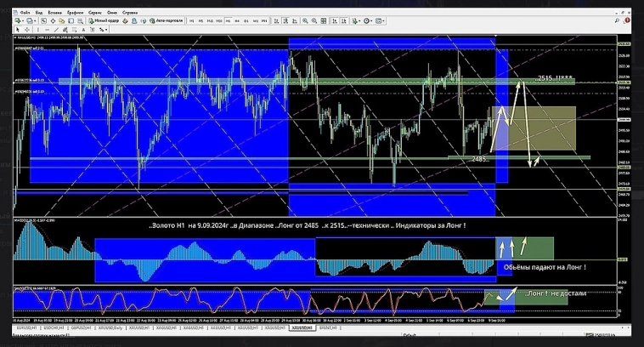Switch chart to M1 timeframe
The width and height of the screenshot is (644, 347).
coord(190,21)
